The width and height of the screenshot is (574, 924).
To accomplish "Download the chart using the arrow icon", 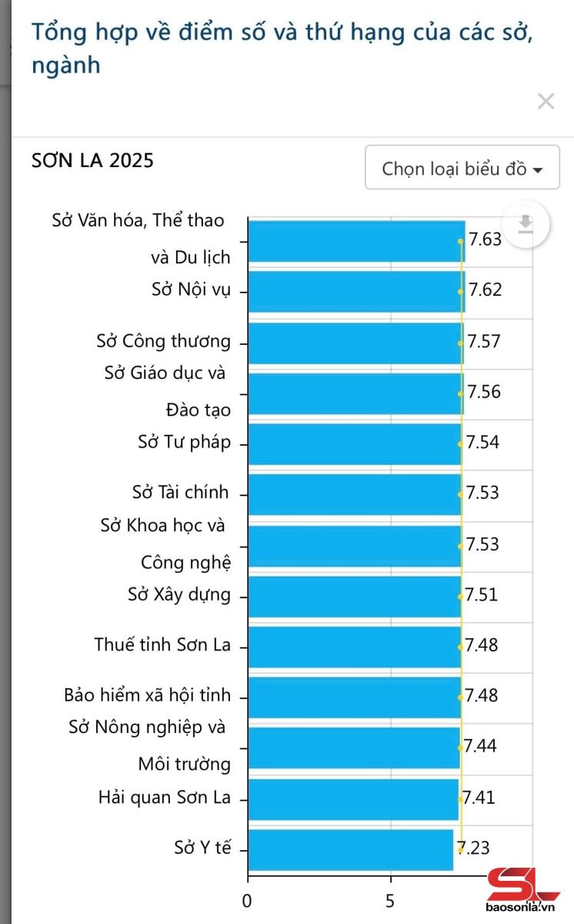I will click(526, 225).
